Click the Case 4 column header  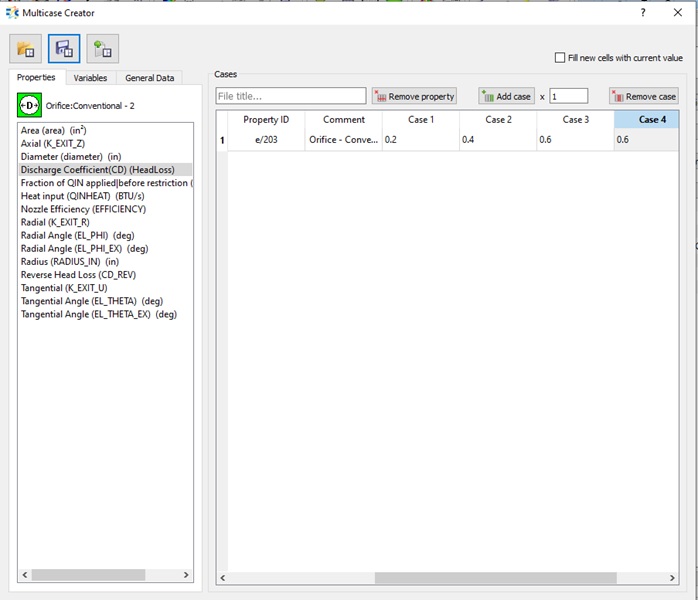651,120
